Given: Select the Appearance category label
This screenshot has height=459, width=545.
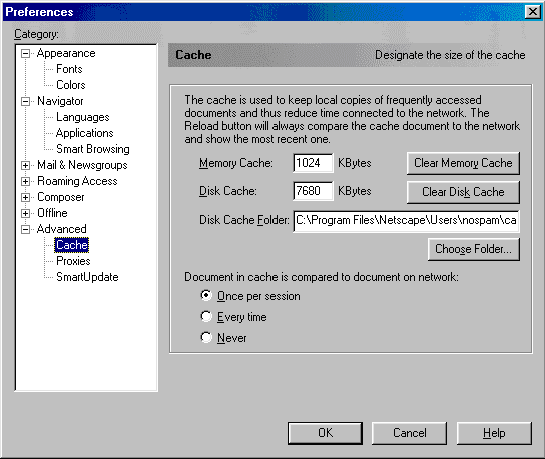Looking at the screenshot, I should (x=66, y=53).
